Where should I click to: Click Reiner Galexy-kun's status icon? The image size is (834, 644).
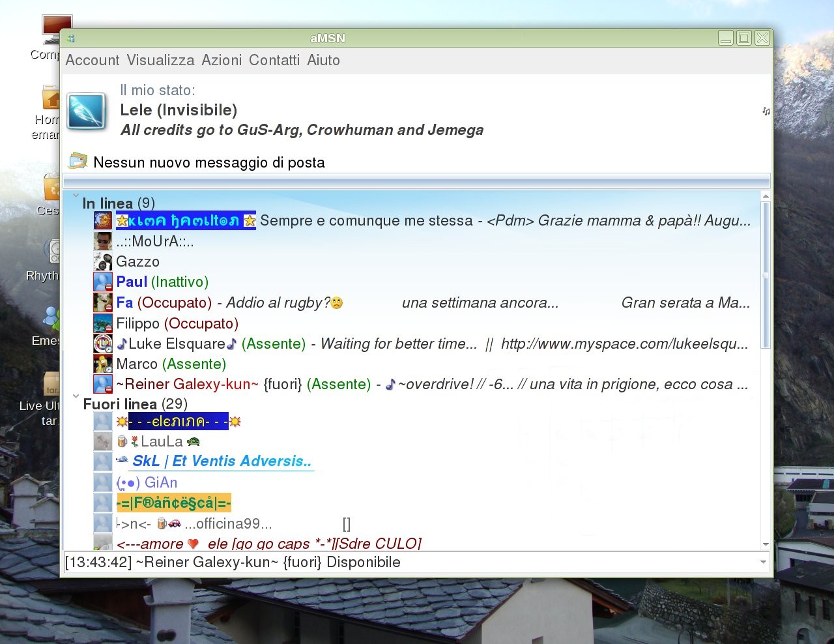click(103, 384)
